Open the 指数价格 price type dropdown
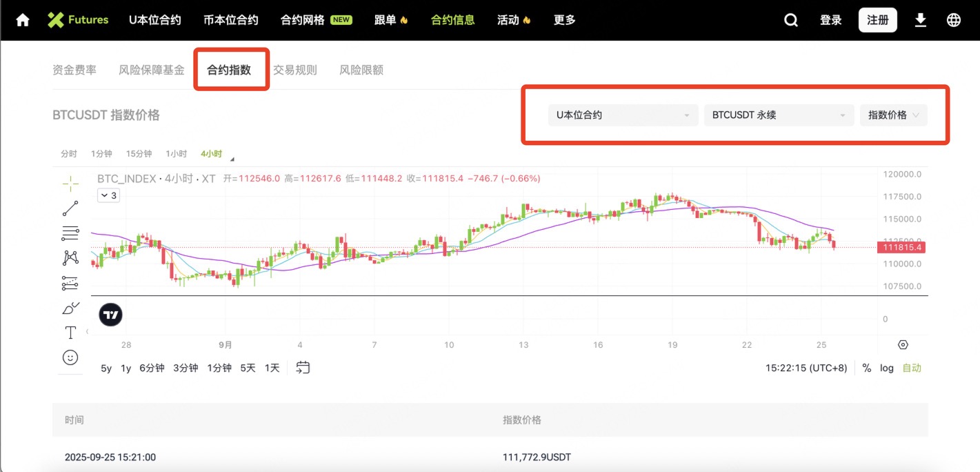The image size is (980, 472). click(893, 115)
